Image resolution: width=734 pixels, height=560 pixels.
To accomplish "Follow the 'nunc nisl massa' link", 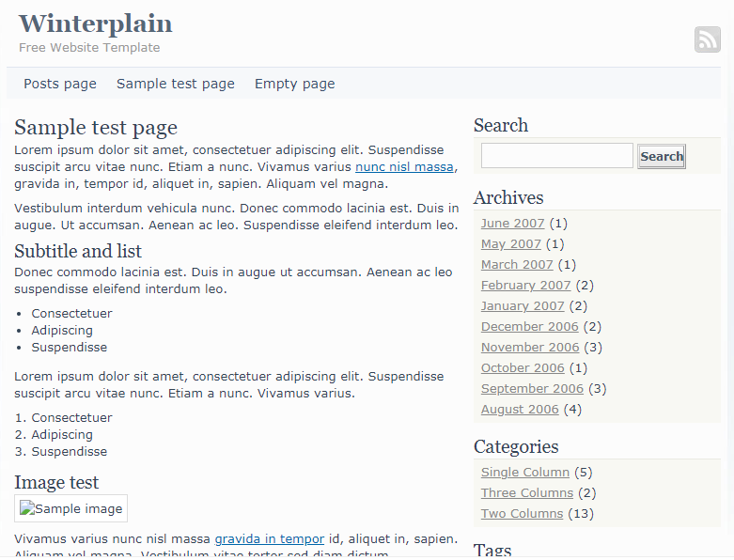I will (404, 167).
